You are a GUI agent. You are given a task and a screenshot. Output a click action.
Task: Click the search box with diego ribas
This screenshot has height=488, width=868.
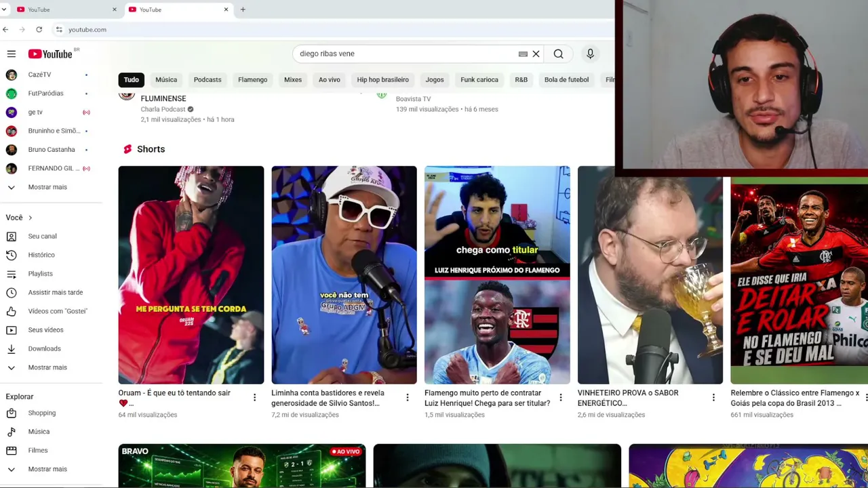coord(407,54)
